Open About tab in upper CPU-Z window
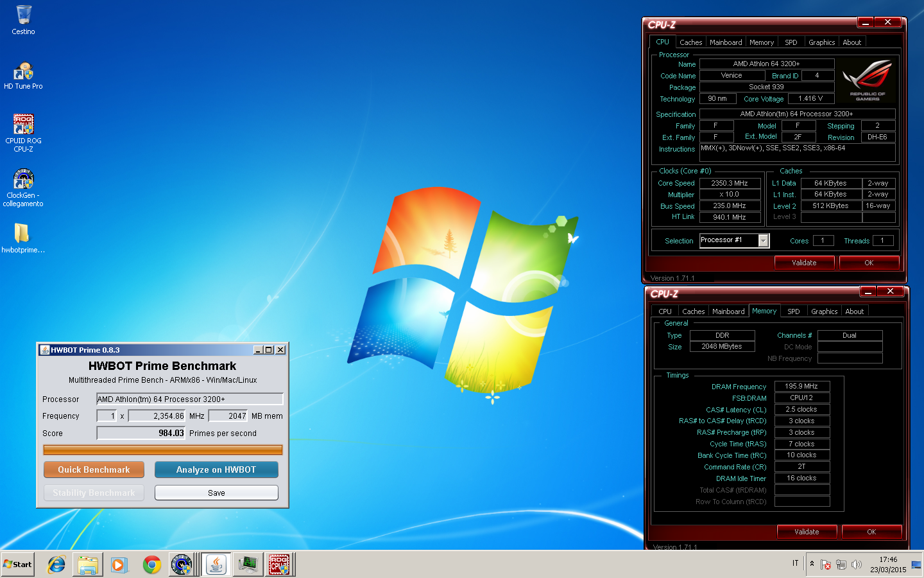This screenshot has width=924, height=578. click(x=852, y=42)
